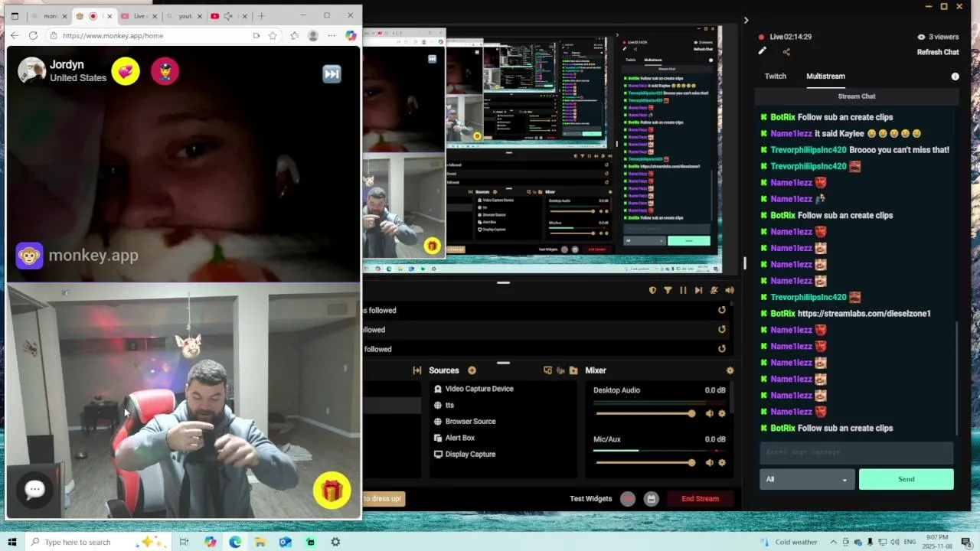
Task: Click the shield safe mode icon
Action: [x=652, y=290]
